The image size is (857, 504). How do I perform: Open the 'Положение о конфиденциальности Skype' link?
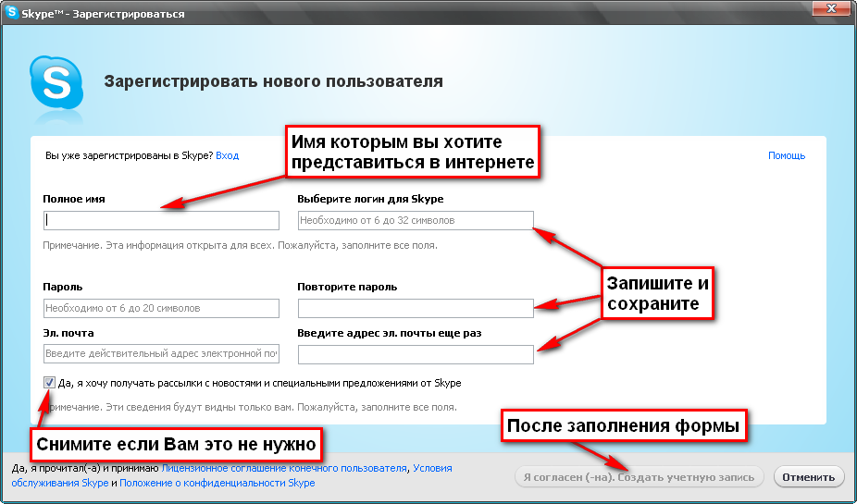tap(217, 484)
